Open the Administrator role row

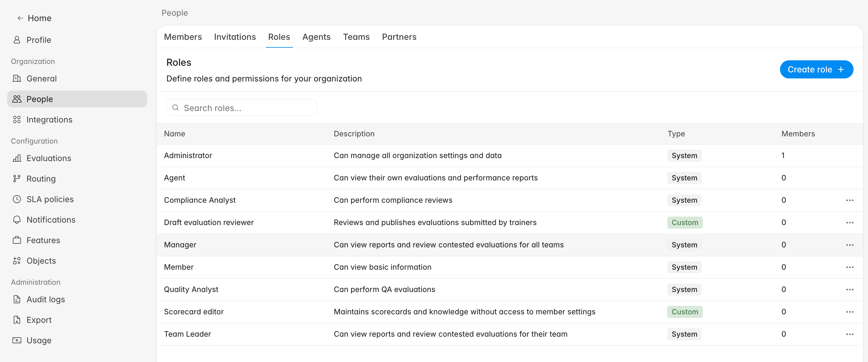509,156
